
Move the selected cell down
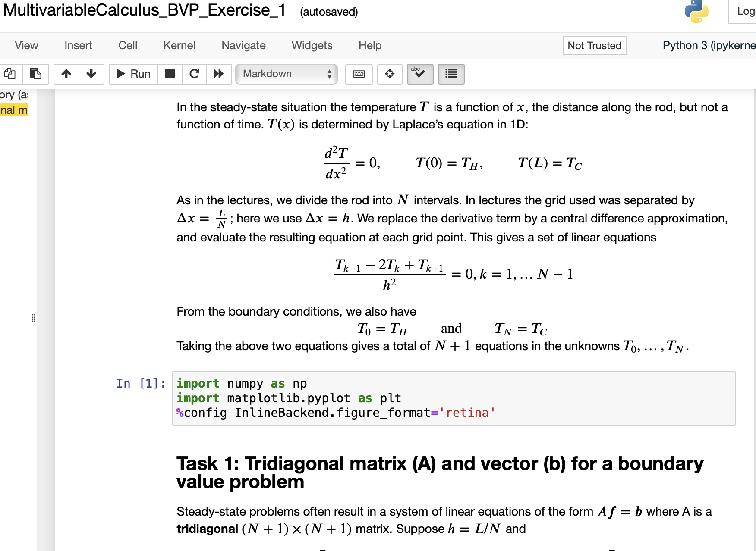pyautogui.click(x=91, y=74)
